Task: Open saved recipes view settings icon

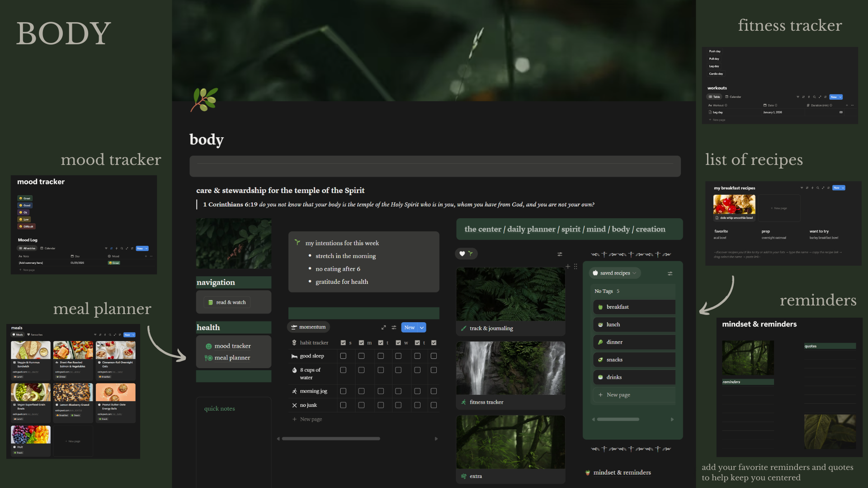Action: (x=670, y=273)
